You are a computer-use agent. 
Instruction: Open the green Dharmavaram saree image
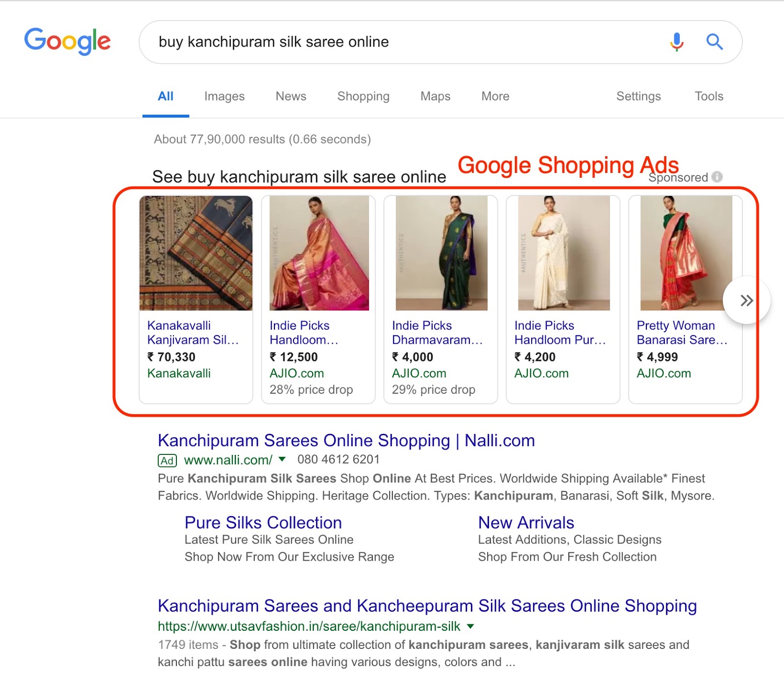coord(441,253)
